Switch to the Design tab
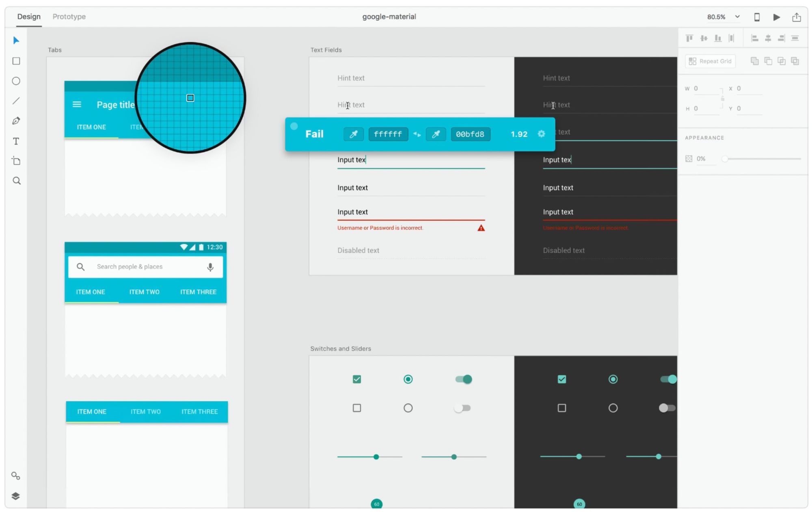Viewport: 812px width, 512px height. (x=29, y=17)
